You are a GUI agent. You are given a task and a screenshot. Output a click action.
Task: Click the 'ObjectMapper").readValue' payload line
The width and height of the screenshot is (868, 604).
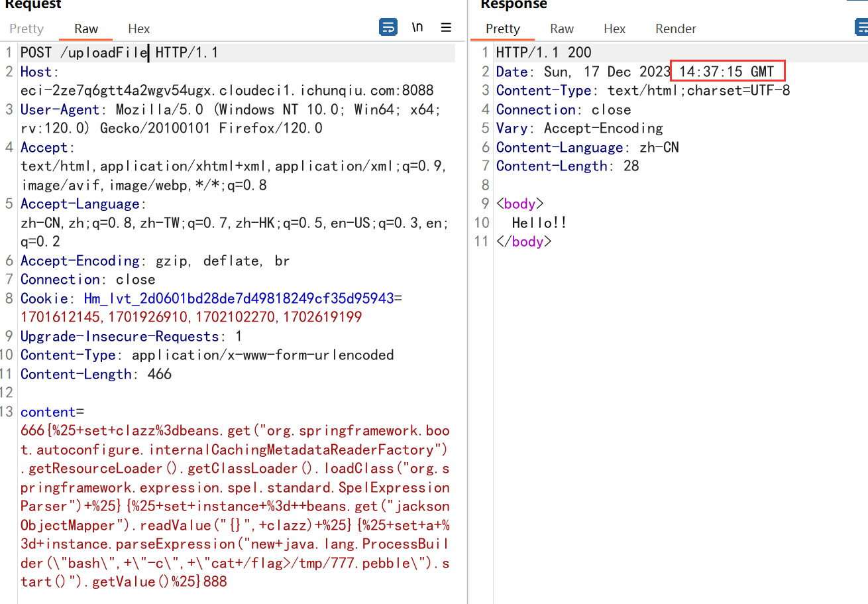[235, 525]
